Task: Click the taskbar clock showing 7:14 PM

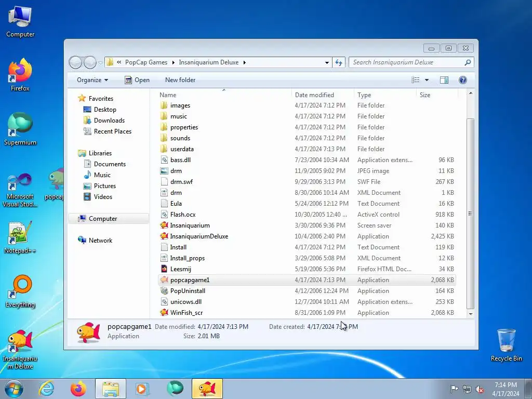Action: [x=506, y=389]
